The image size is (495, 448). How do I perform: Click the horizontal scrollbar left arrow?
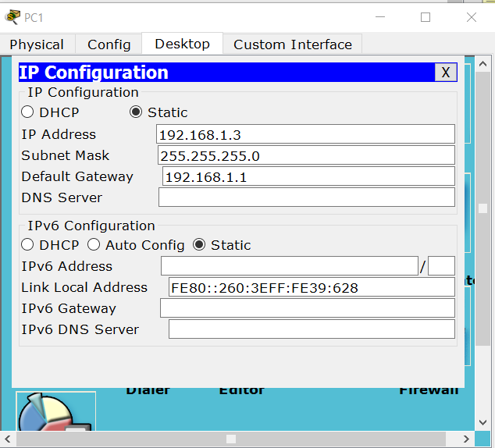point(8,439)
